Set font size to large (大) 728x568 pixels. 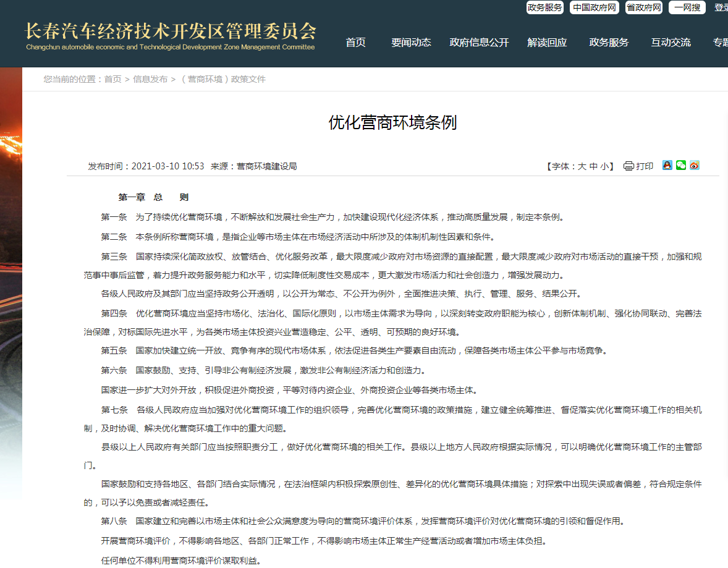(x=582, y=166)
